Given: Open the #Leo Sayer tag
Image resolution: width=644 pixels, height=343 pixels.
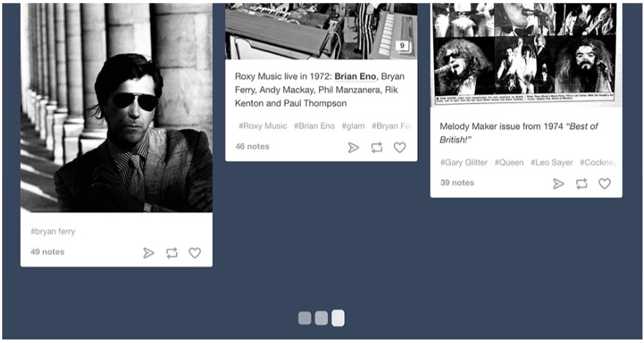Looking at the screenshot, I should pos(552,162).
